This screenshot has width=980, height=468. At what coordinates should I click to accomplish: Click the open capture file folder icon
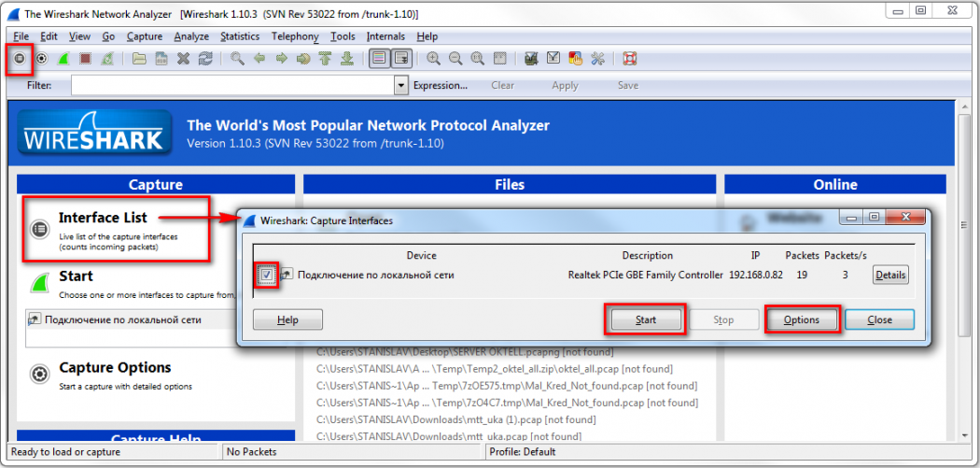point(139,59)
